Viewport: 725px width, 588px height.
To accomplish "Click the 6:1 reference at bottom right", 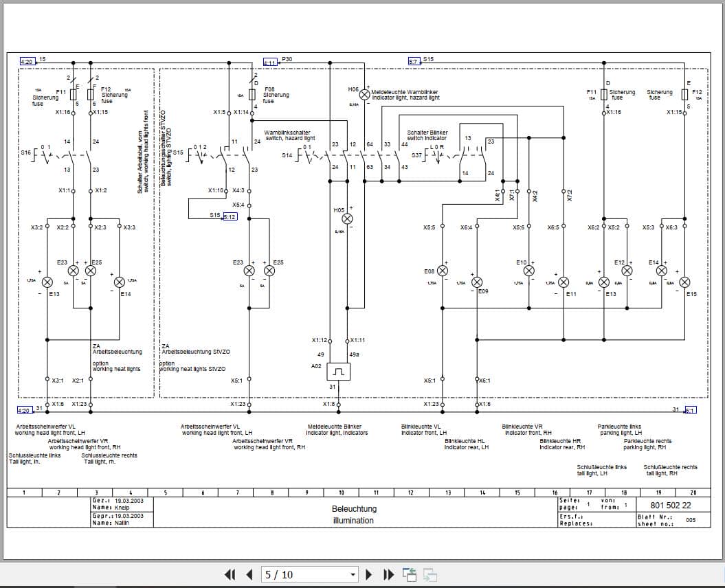I will pyautogui.click(x=689, y=410).
